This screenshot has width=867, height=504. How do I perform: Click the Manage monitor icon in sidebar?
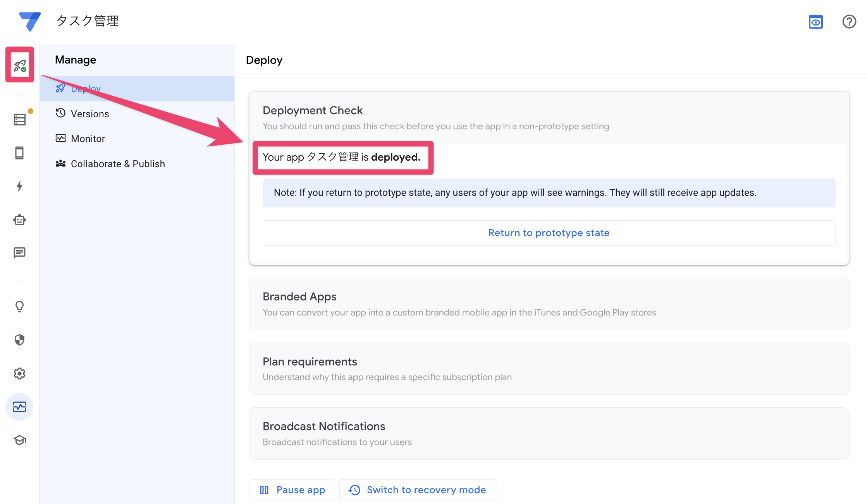coord(19,407)
